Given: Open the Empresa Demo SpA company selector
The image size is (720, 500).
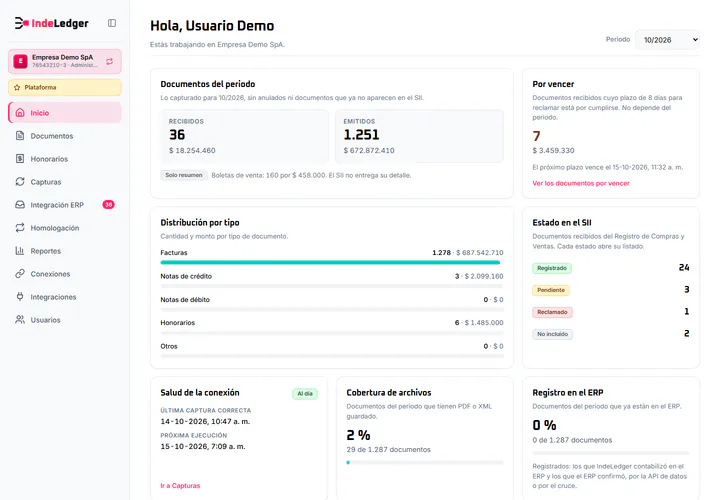Looking at the screenshot, I should (x=65, y=62).
